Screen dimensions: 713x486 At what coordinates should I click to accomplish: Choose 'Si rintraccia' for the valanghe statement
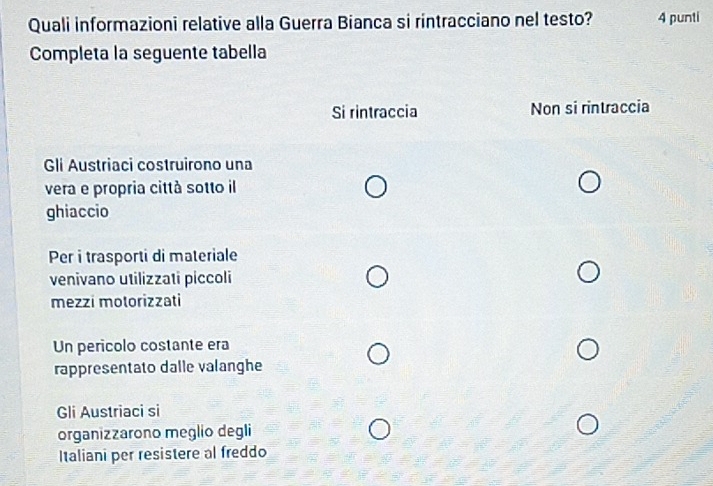coord(376,353)
